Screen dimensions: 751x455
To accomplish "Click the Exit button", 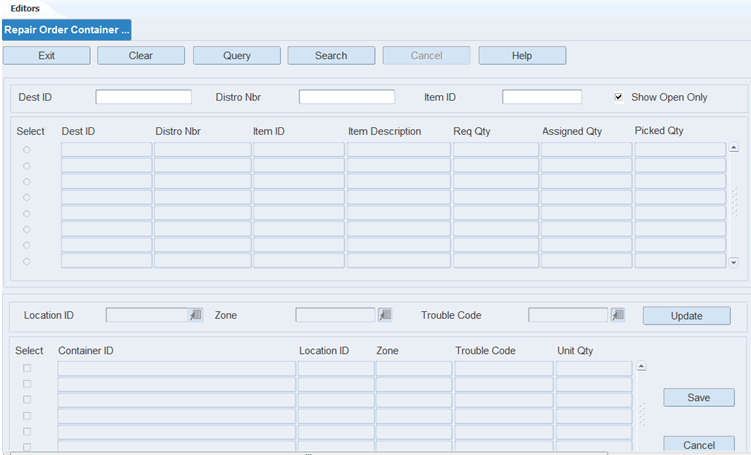I will [46, 56].
